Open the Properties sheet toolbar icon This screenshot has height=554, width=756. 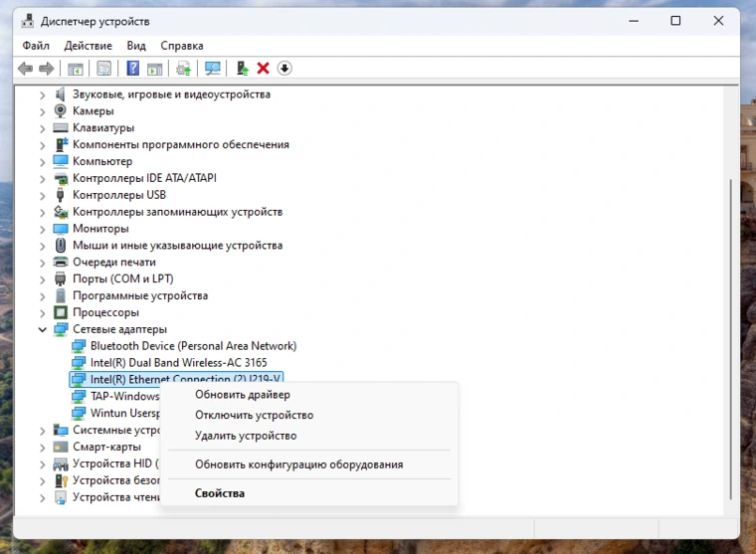pos(103,69)
